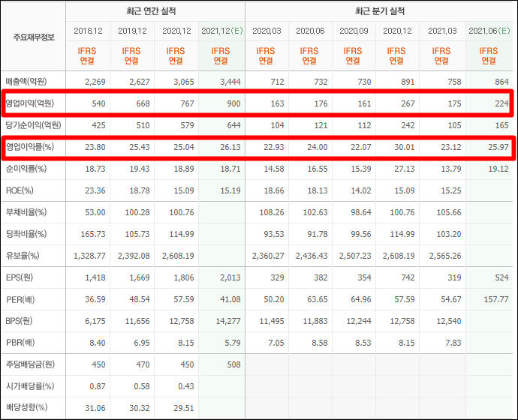518x420 pixels.
Task: Click the 배당성향(%) row label
Action: coord(26,407)
